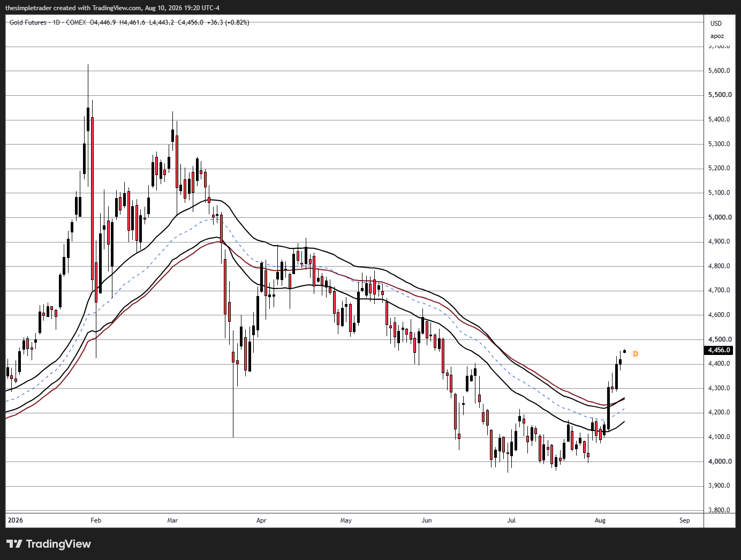Click the Jul label on time axis

pos(511,520)
